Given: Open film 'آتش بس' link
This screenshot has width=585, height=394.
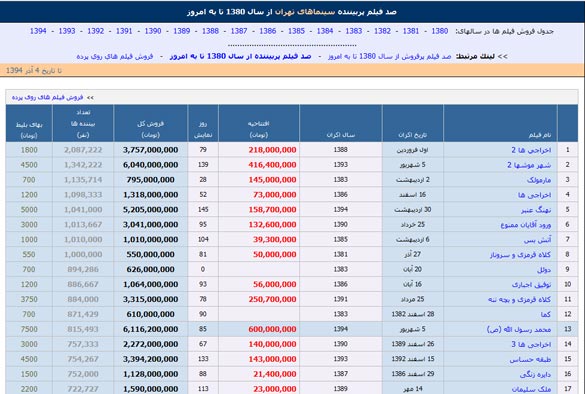Looking at the screenshot, I should pos(538,240).
